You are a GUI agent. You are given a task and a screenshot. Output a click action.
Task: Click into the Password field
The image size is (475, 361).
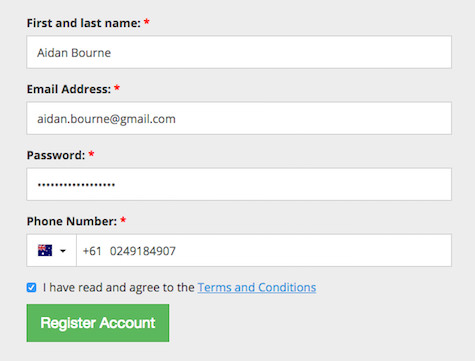click(239, 184)
